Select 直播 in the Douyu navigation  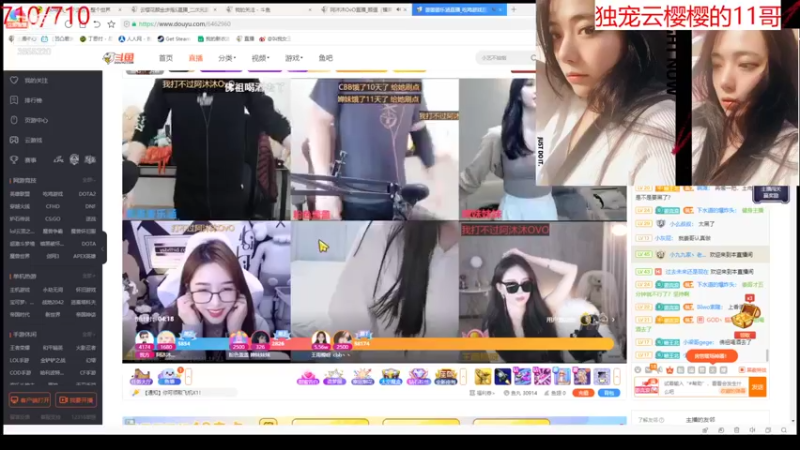tap(195, 58)
